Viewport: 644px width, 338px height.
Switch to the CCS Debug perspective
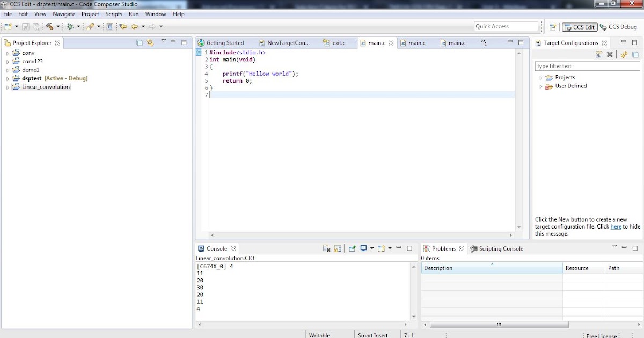pyautogui.click(x=618, y=26)
